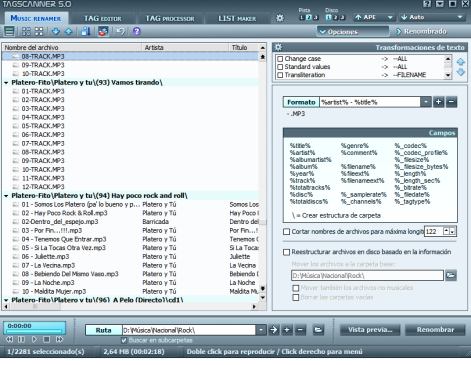This screenshot has height=365, width=471.
Task: Click the red-blue mask toolbar icon
Action: click(x=103, y=32)
